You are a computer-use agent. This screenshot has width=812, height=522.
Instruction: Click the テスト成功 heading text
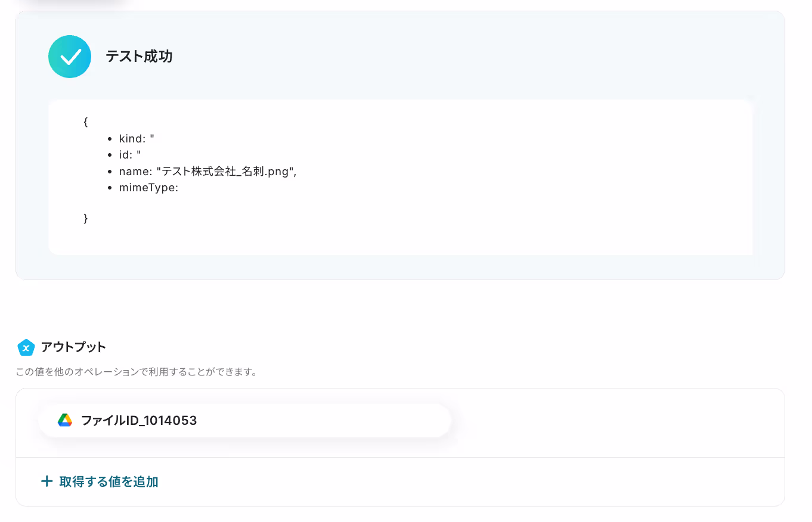coord(139,57)
